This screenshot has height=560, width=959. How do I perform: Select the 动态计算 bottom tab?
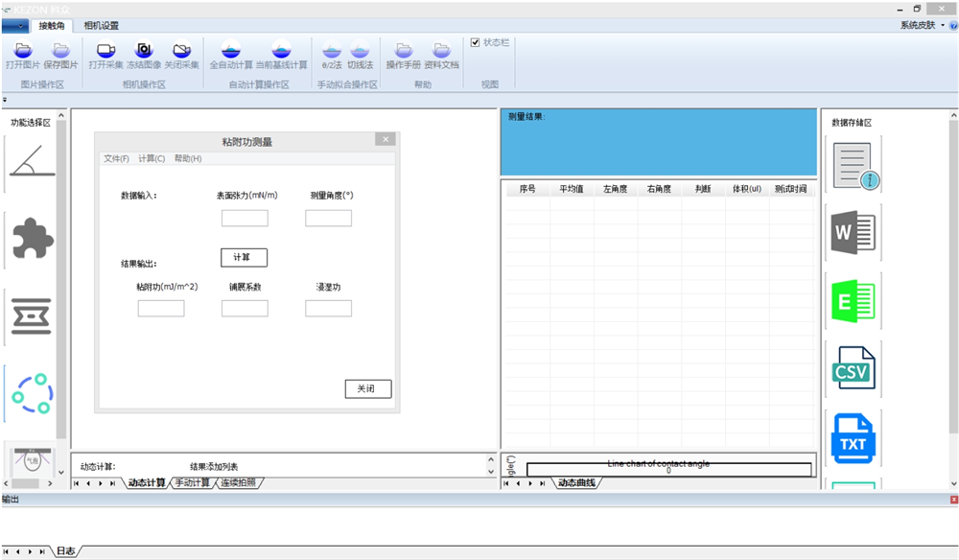(146, 483)
